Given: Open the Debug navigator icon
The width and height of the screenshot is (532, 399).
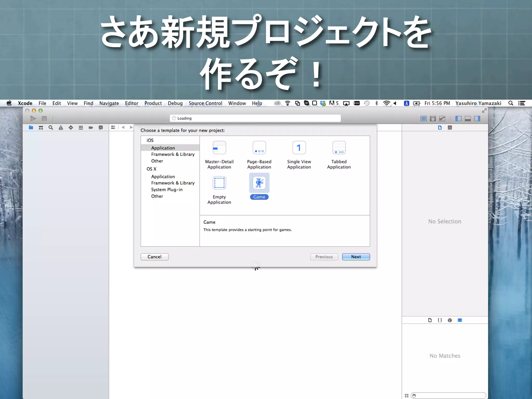Looking at the screenshot, I should (81, 128).
